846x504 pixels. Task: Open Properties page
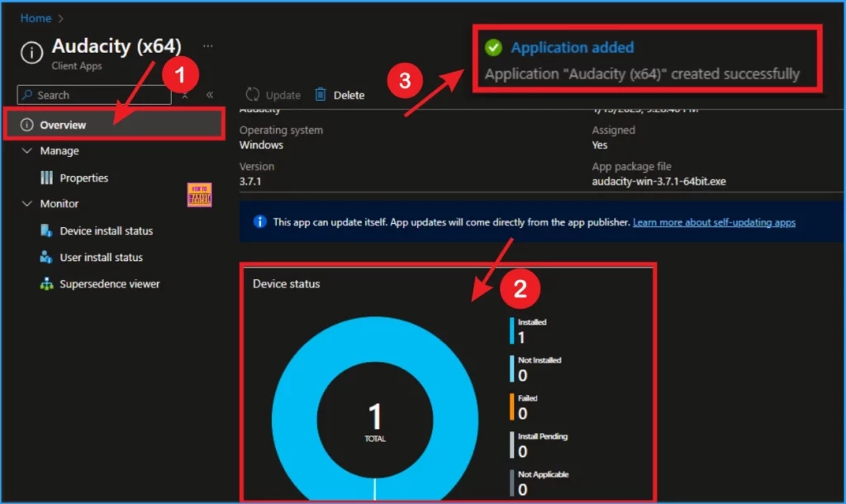[83, 178]
